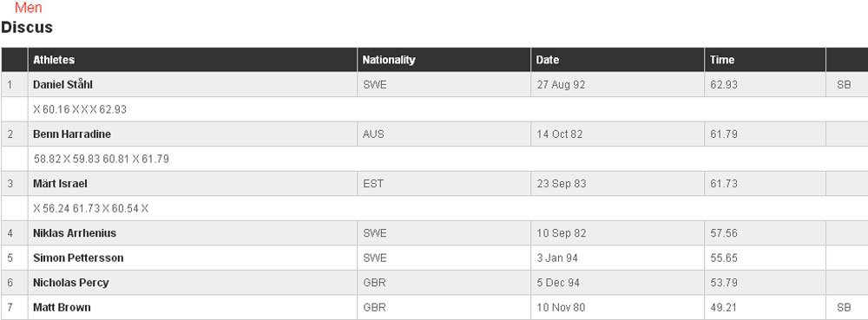Click the red Men link
Viewport: 868px width, 320px height.
point(29,8)
